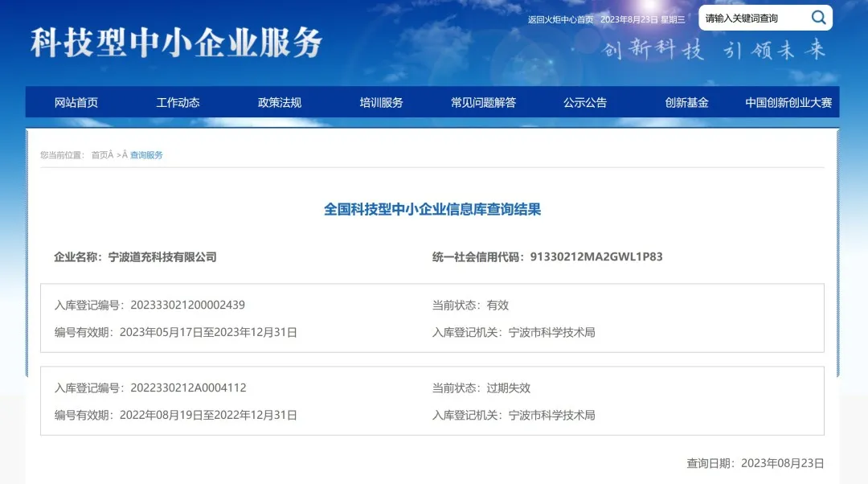Open the 培训服务 navigation item

coord(381,102)
